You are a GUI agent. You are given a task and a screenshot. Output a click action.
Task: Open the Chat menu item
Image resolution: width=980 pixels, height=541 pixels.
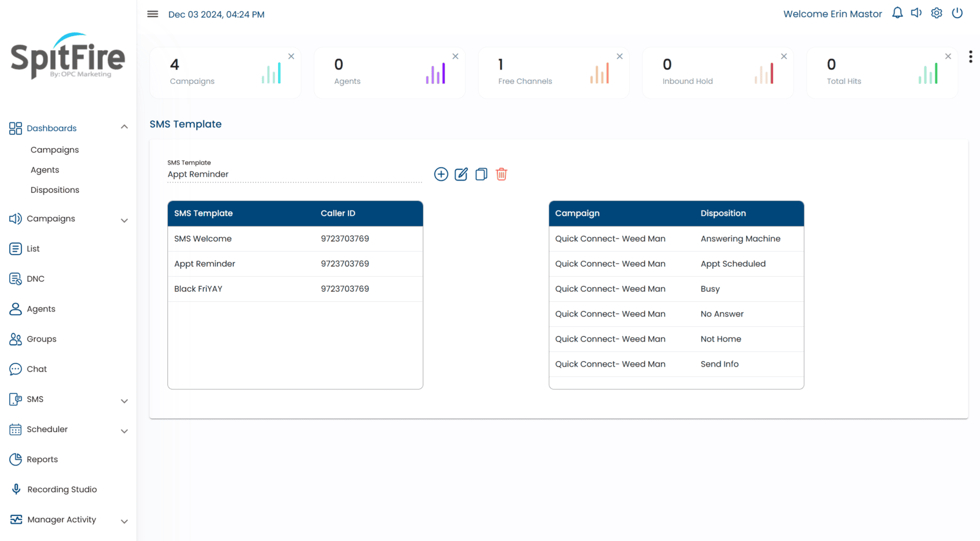pos(37,369)
